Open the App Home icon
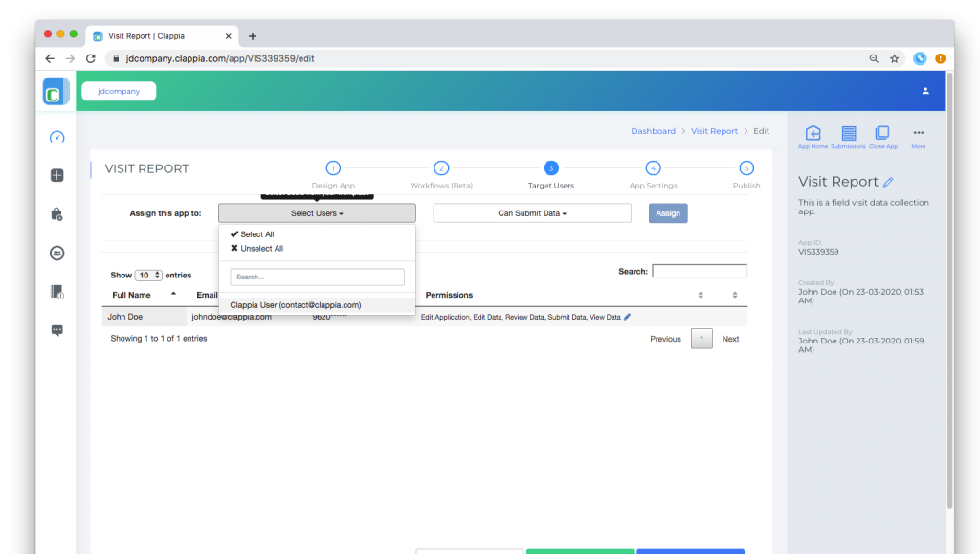The width and height of the screenshot is (980, 554). (x=813, y=137)
